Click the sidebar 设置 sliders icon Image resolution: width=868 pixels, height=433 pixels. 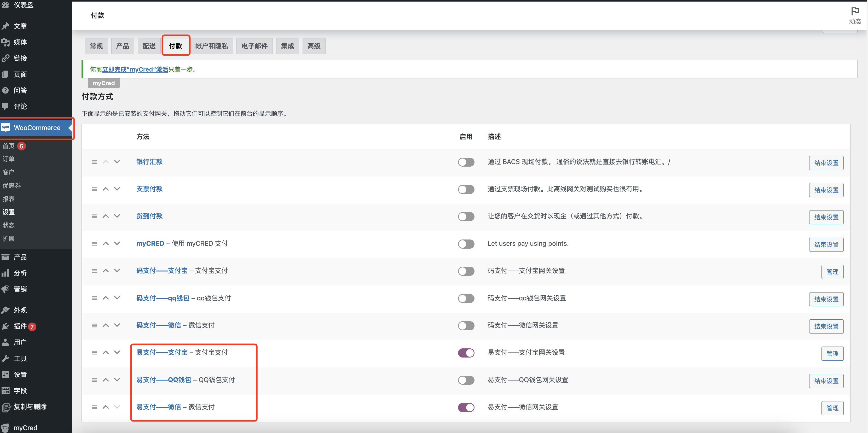(x=5, y=375)
